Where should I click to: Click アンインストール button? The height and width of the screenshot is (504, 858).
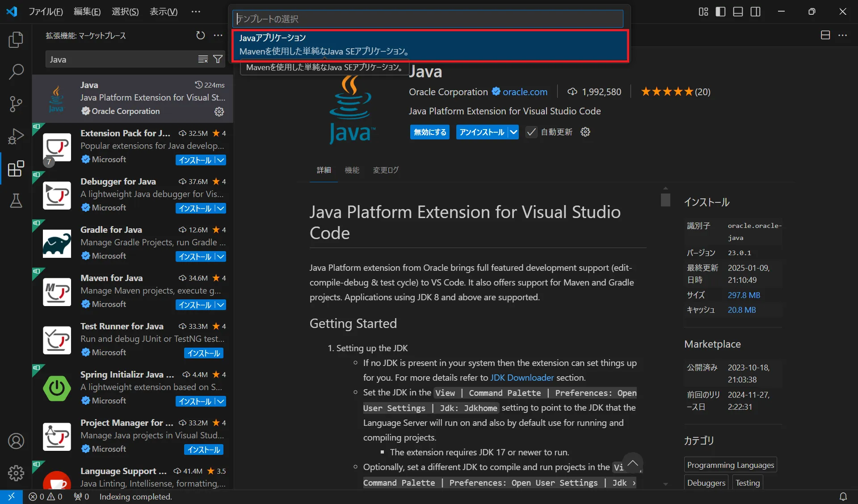[x=482, y=132]
